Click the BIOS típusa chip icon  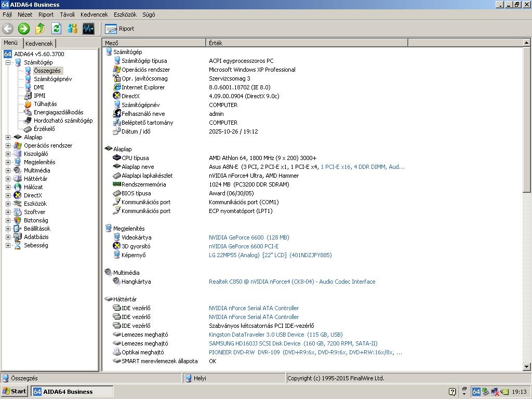[x=117, y=193]
